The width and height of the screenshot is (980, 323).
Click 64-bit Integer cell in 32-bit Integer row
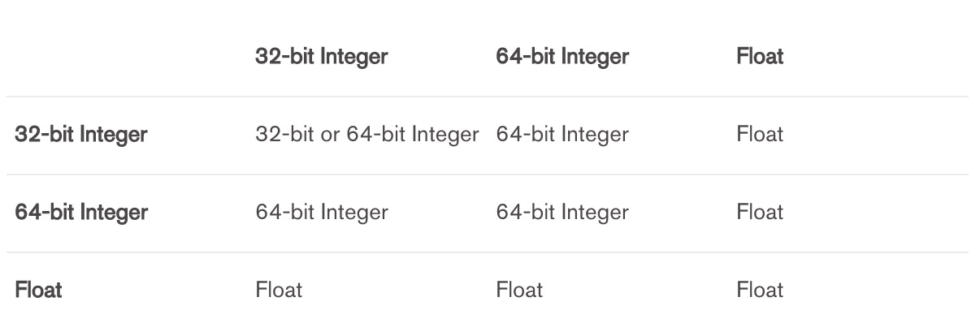562,135
